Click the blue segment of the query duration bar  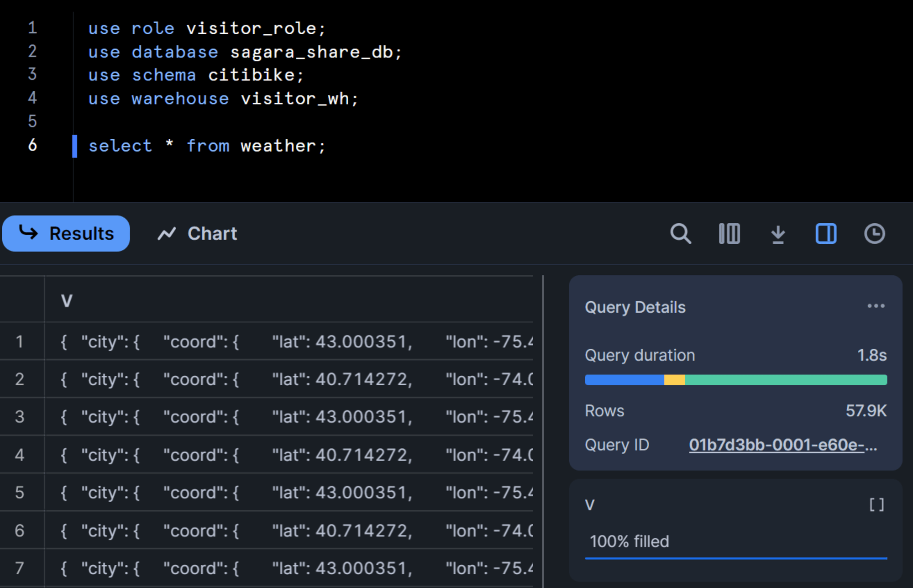point(624,380)
